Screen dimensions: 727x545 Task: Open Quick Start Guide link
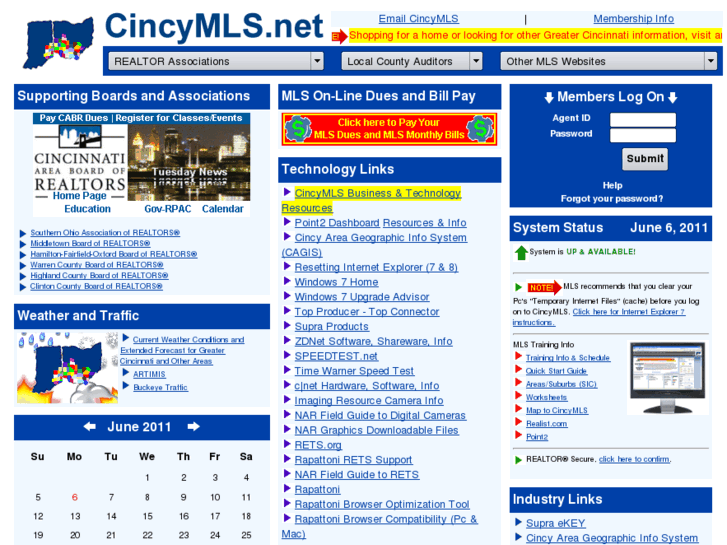click(556, 371)
